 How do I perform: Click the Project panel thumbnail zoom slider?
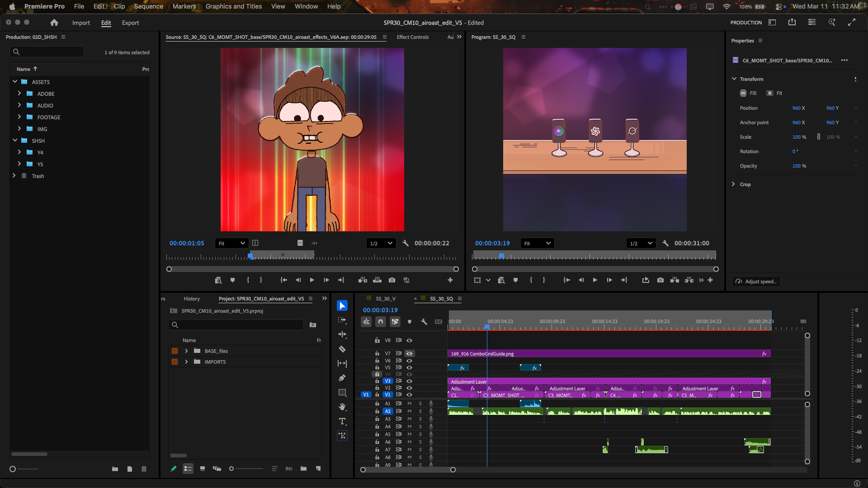[x=246, y=469]
